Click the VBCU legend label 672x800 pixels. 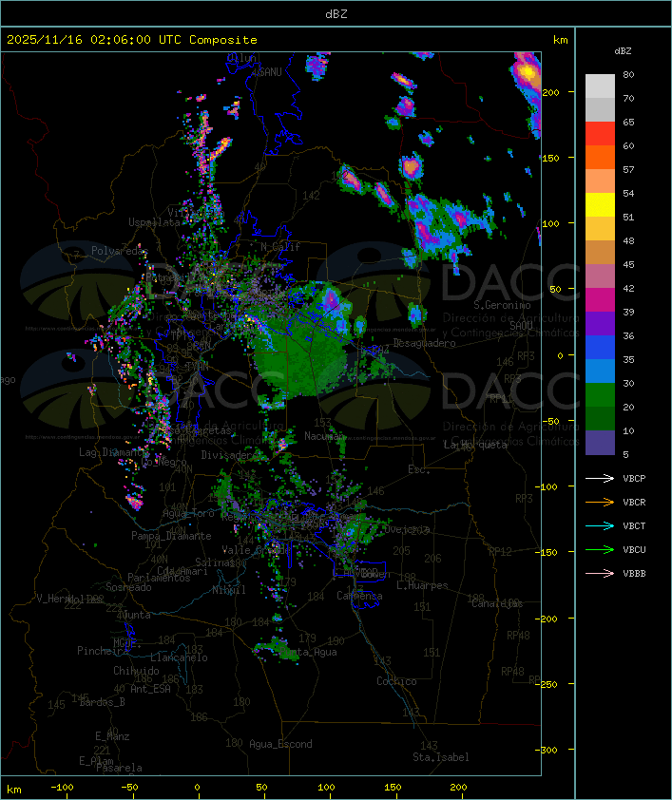[634, 549]
